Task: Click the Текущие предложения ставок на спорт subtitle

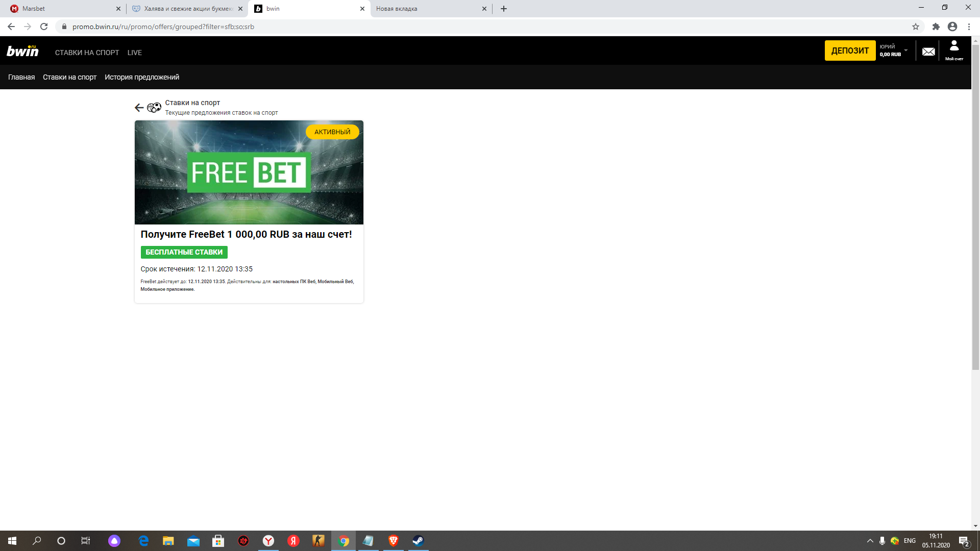Action: pyautogui.click(x=222, y=113)
